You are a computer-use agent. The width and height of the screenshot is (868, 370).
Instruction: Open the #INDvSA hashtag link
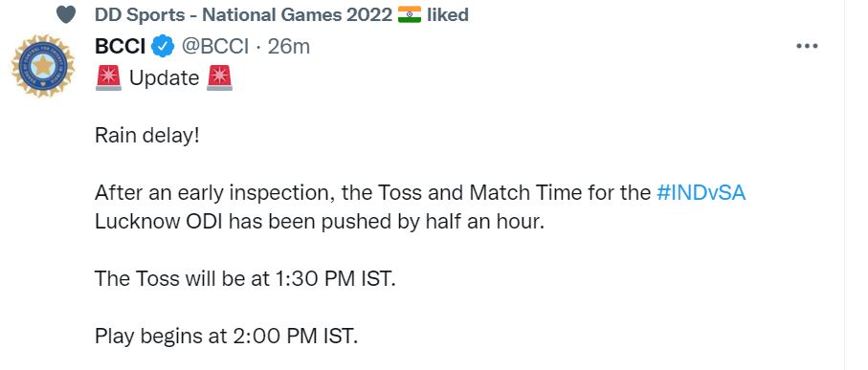(x=701, y=192)
